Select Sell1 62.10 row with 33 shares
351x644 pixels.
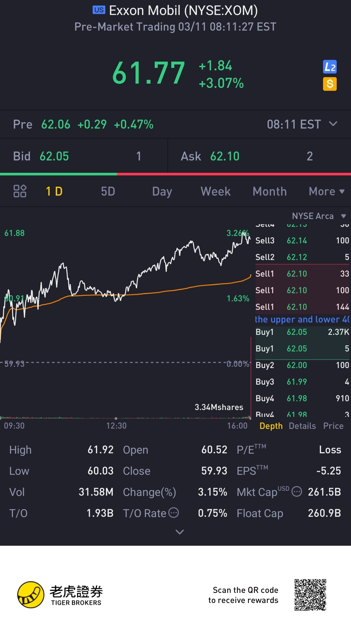click(302, 274)
